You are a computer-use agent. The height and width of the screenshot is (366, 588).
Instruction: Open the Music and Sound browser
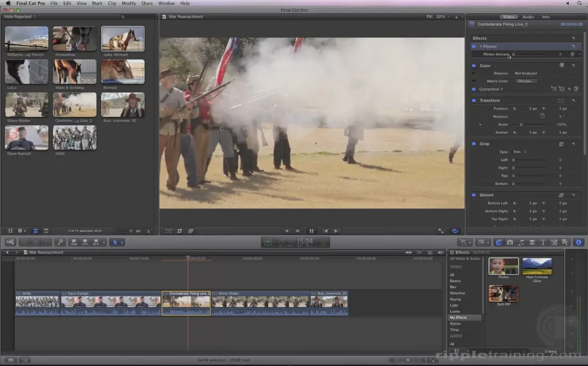coord(521,242)
